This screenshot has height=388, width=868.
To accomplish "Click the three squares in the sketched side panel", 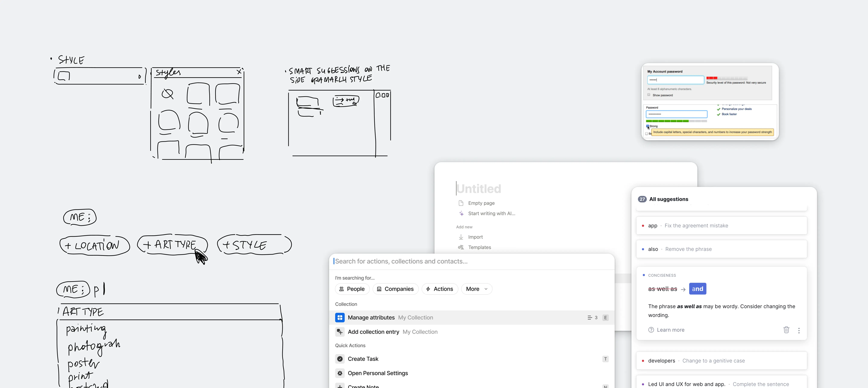I will point(382,95).
